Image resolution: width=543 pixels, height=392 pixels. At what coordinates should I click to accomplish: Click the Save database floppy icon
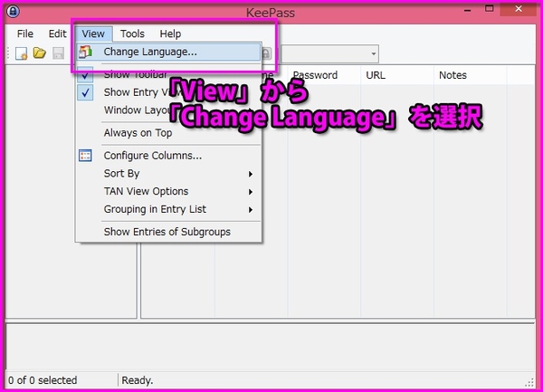[x=58, y=53]
